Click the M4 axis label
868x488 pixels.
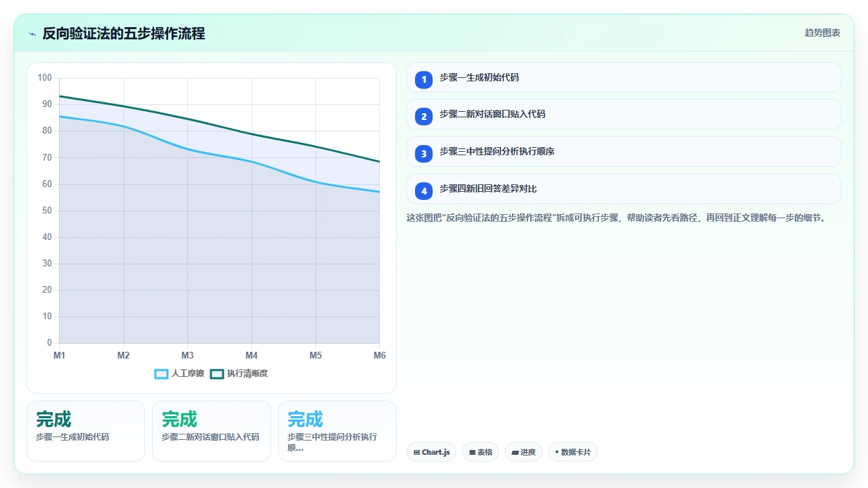point(252,355)
